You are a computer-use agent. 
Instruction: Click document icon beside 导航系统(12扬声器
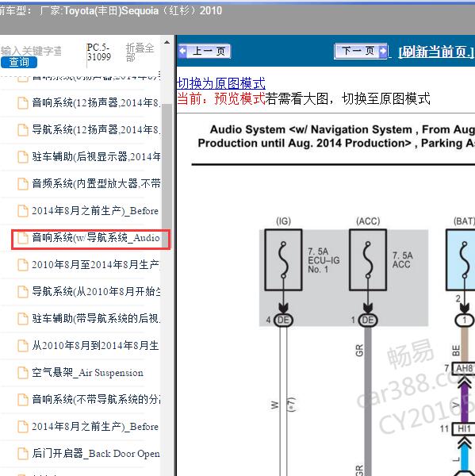point(23,130)
